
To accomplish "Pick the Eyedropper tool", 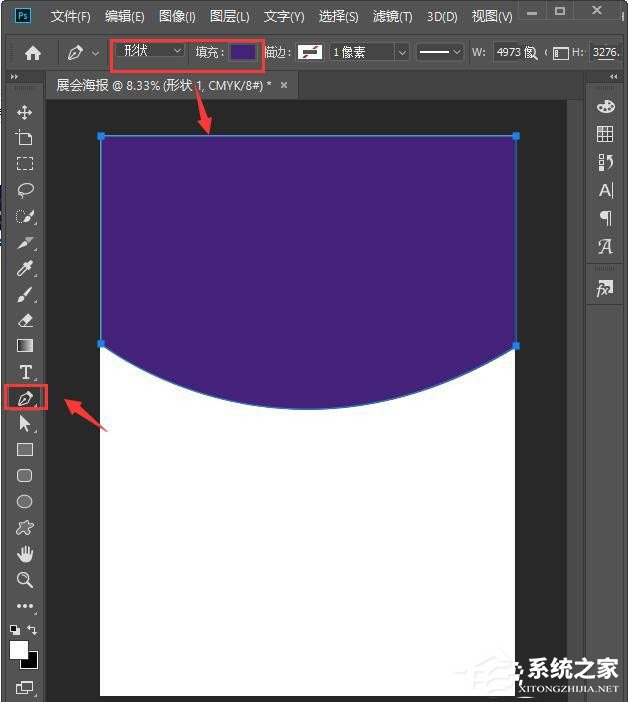I will click(25, 268).
